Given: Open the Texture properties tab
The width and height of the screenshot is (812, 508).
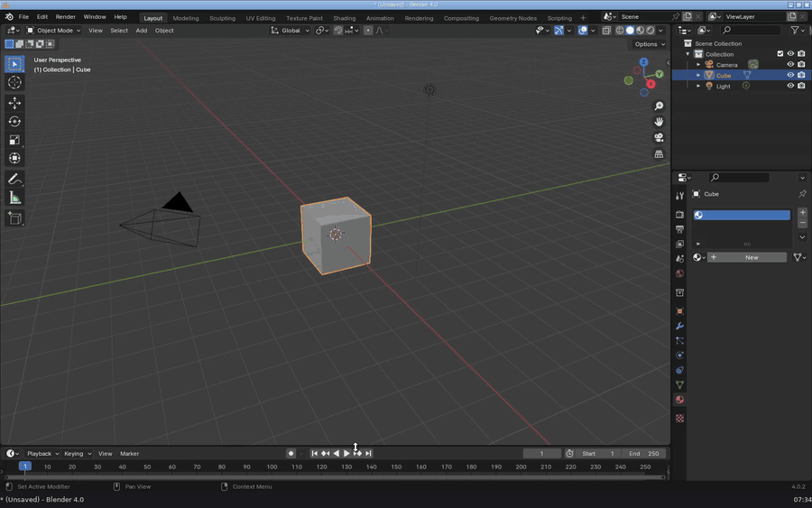Looking at the screenshot, I should click(x=680, y=419).
